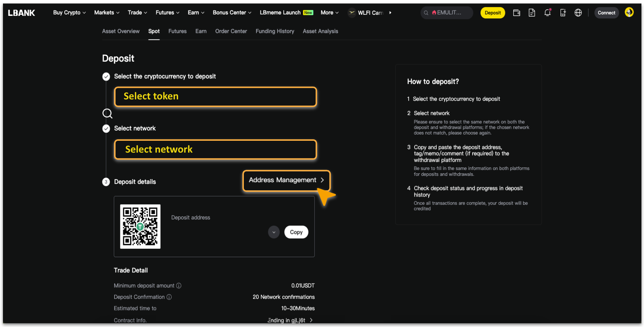Copy the deposit address
The image size is (644, 327).
[296, 232]
